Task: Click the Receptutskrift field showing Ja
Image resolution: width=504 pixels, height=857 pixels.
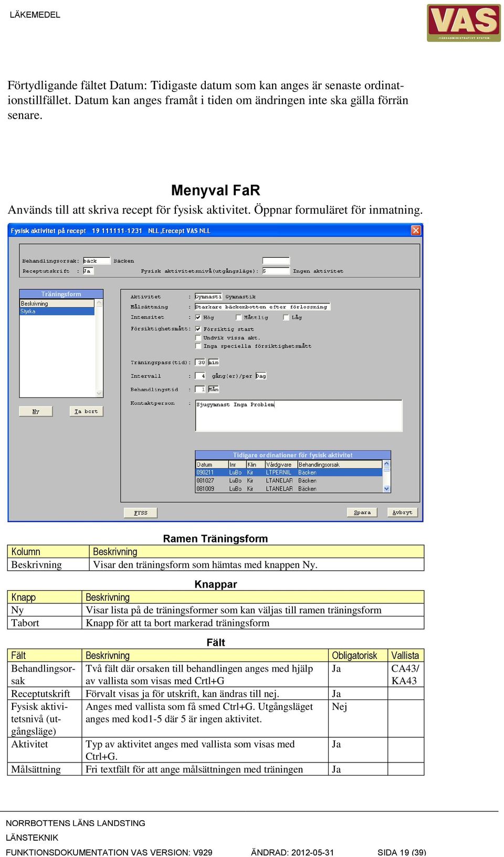Action: click(88, 271)
